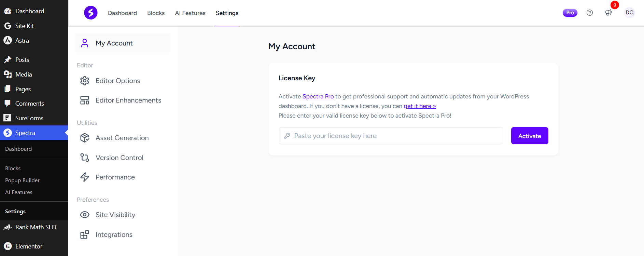Switch to the AI Features tab
644x256 pixels.
click(x=190, y=13)
